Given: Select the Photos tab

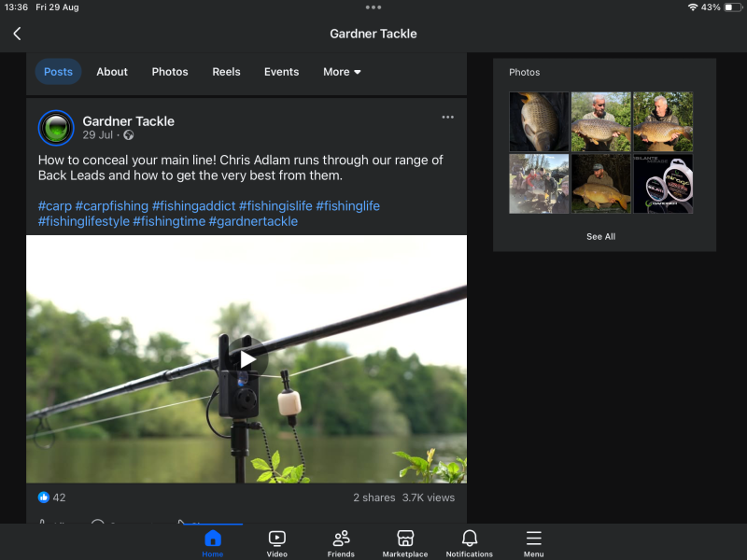Looking at the screenshot, I should [x=170, y=72].
